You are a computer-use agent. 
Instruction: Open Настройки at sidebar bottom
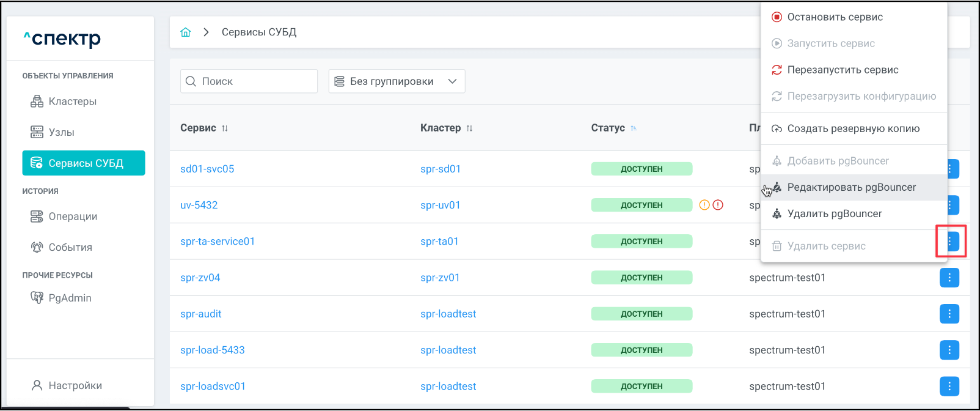coord(75,385)
